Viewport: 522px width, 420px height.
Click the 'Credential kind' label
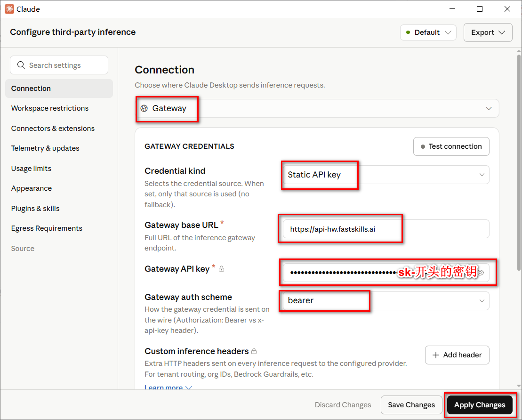(x=175, y=171)
